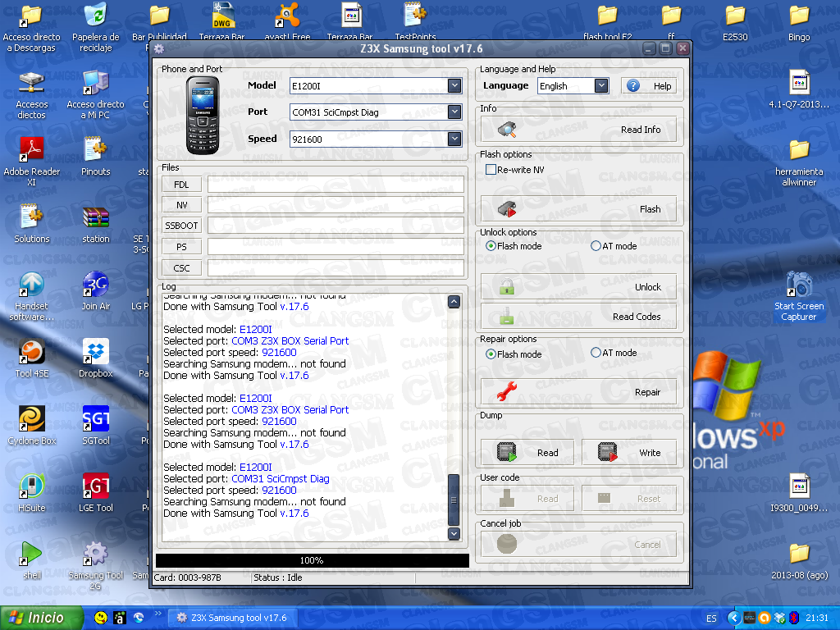Viewport: 840px width, 630px height.
Task: Click the CSC file path field
Action: pyautogui.click(x=336, y=268)
